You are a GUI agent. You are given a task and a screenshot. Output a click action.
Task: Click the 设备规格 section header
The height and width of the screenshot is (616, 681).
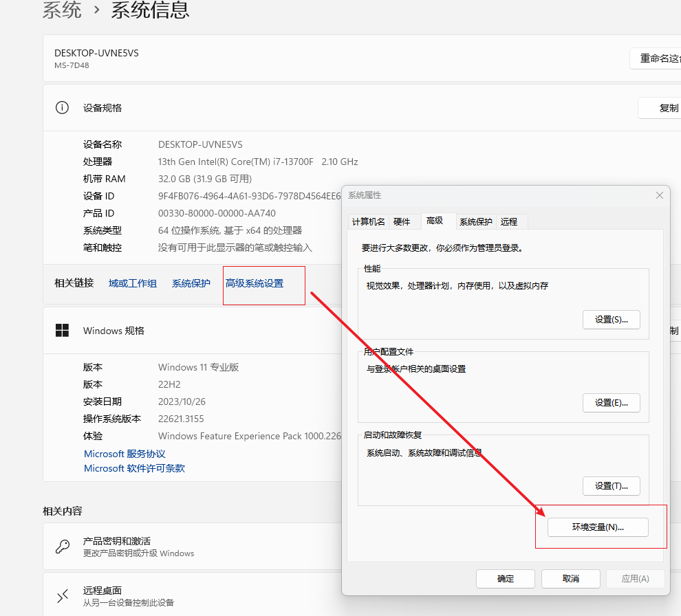pos(362,108)
